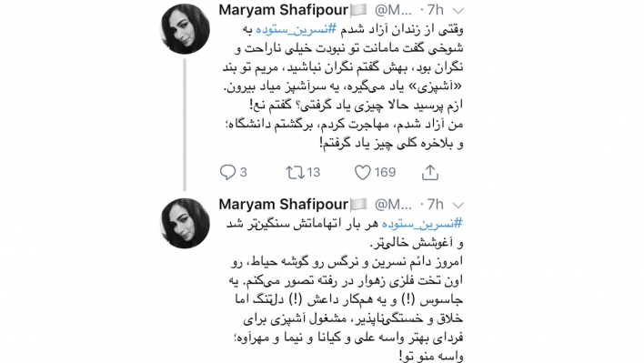Open share icon on first tweet
The image size is (644, 363).
(430, 173)
